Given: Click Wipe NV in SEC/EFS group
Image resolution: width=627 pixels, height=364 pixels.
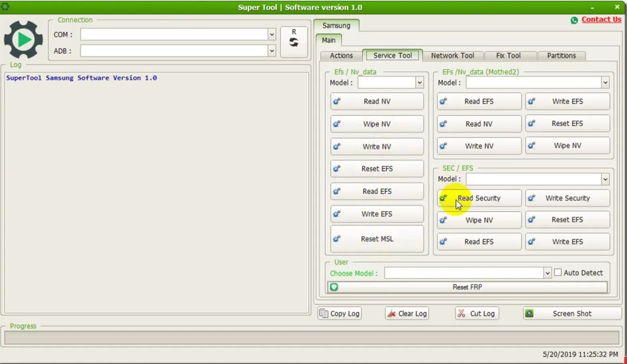Looking at the screenshot, I should click(x=479, y=220).
